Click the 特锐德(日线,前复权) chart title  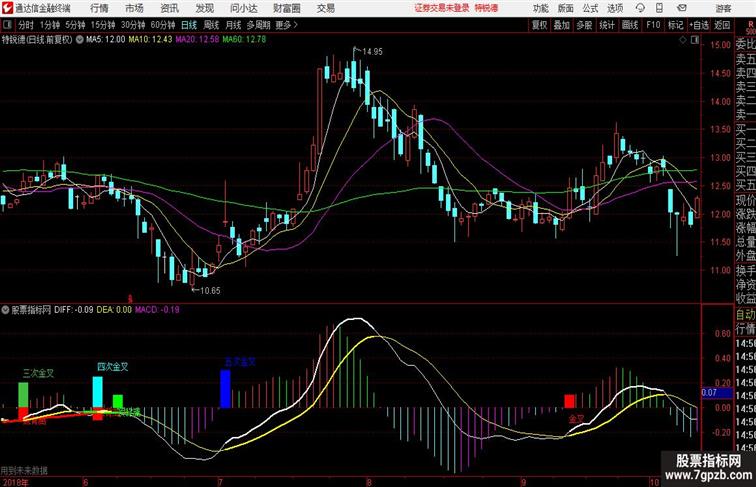[37, 40]
